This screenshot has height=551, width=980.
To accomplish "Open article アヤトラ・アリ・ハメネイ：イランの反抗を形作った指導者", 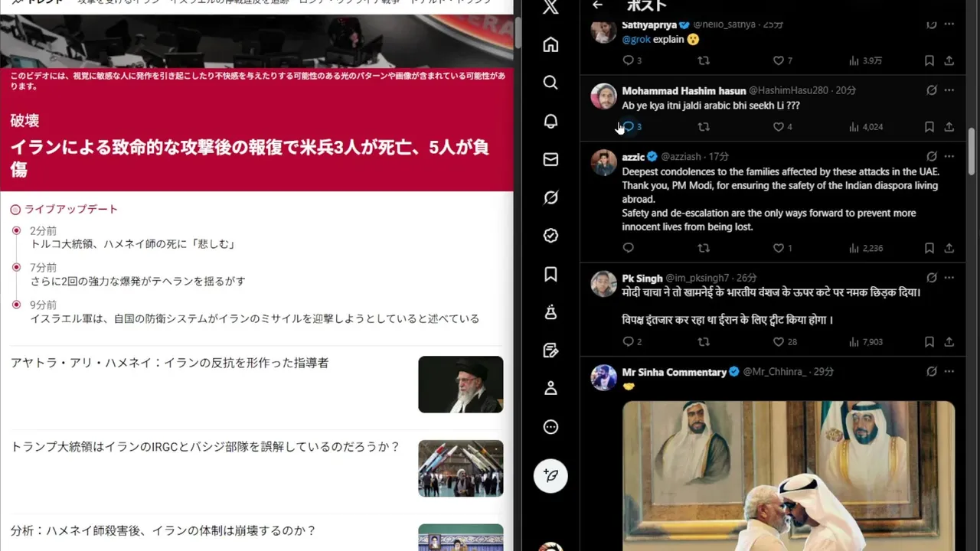I will (169, 363).
